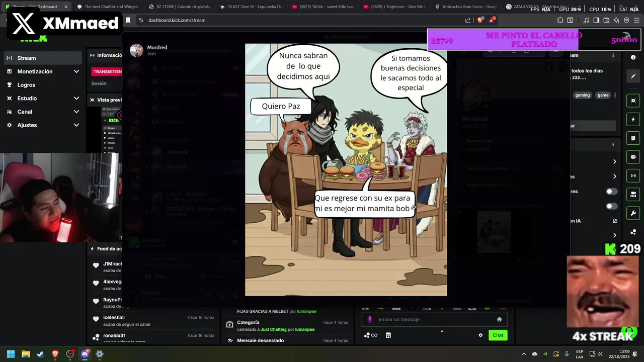The width and height of the screenshot is (644, 362).
Task: Click the camera recording icon in right rail
Action: click(633, 194)
